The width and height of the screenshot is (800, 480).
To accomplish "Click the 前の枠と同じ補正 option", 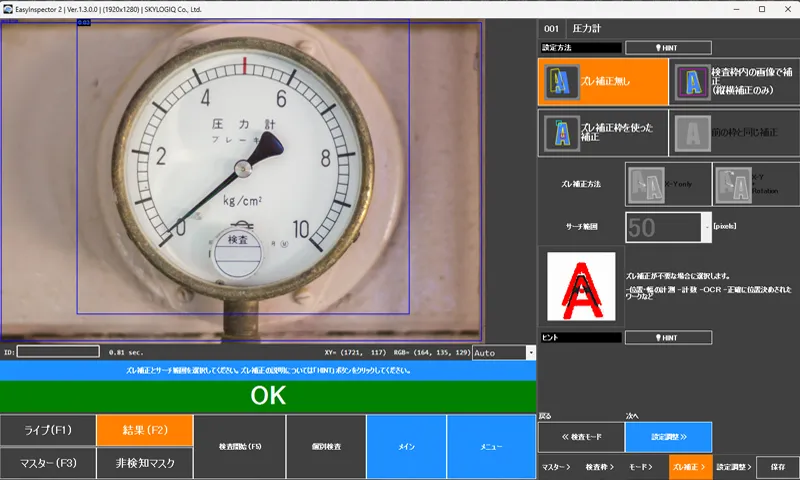I will (733, 133).
